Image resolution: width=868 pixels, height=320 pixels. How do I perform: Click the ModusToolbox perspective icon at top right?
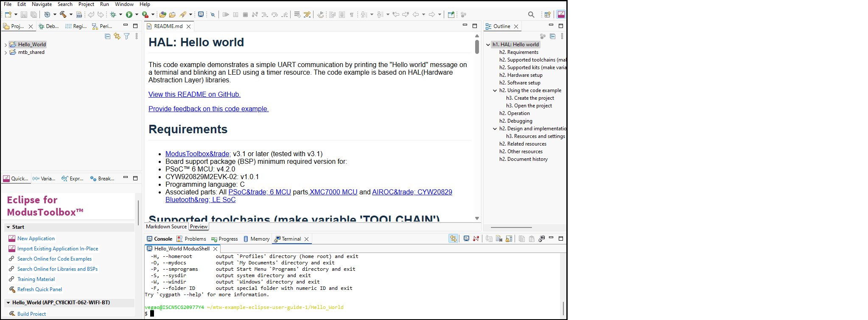[x=561, y=15]
